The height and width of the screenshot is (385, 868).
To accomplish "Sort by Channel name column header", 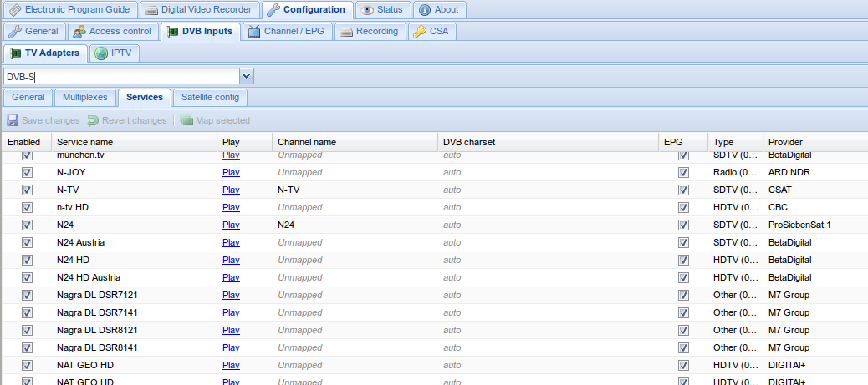I will [x=355, y=142].
